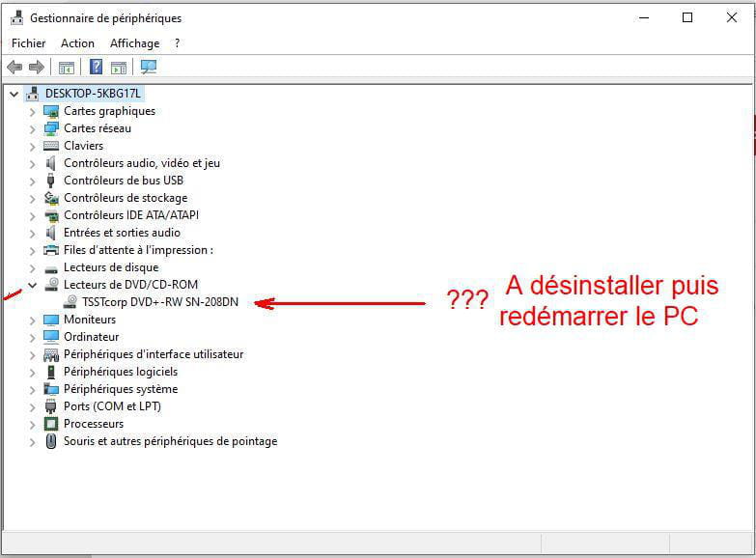
Task: Click the Contrôleurs audio, vidéo et jeu icon
Action: 50,163
